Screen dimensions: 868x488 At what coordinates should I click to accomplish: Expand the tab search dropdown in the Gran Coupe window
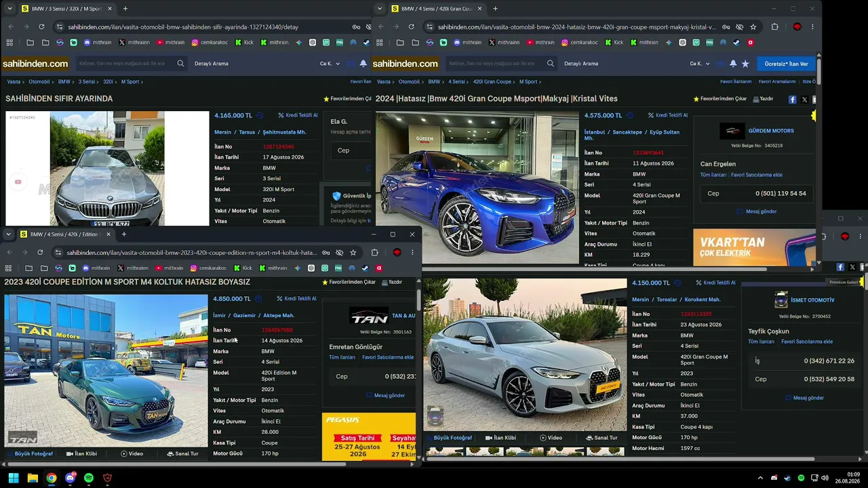click(x=379, y=9)
